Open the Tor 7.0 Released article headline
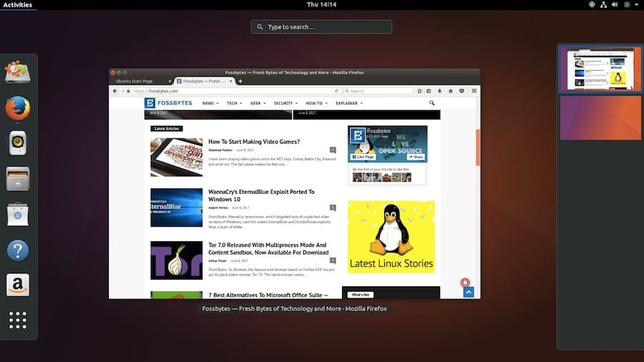Viewport: 644px width, 362px height. (x=268, y=249)
